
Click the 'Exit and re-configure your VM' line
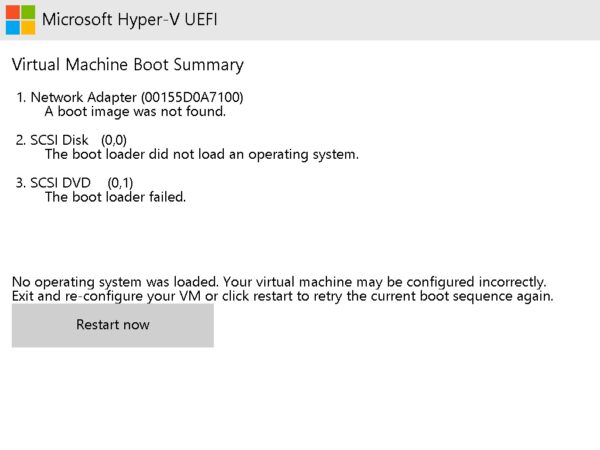[x=283, y=296]
